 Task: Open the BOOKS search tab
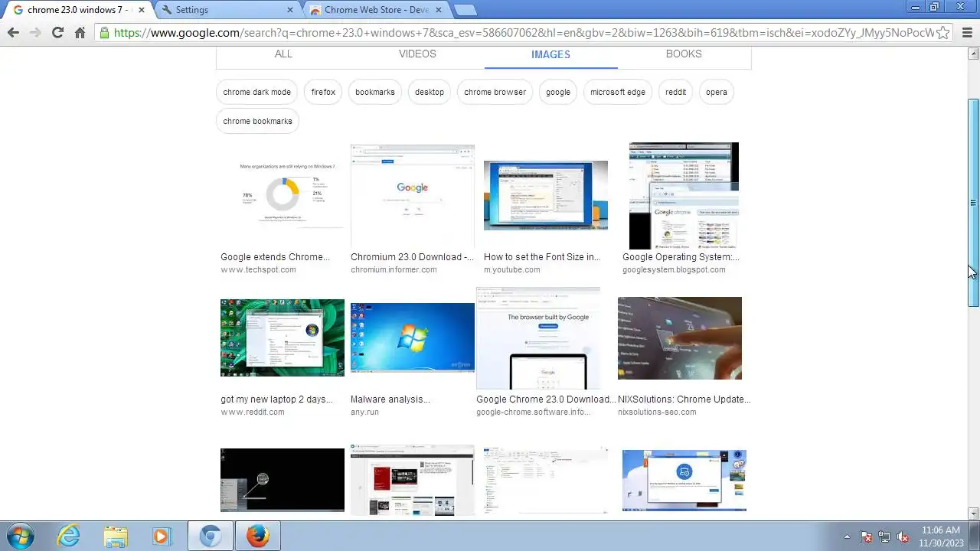click(x=684, y=54)
